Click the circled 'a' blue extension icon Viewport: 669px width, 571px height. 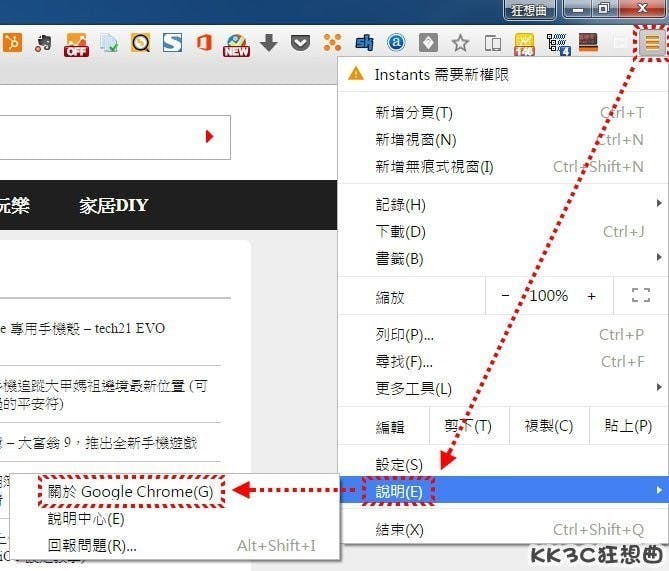396,43
